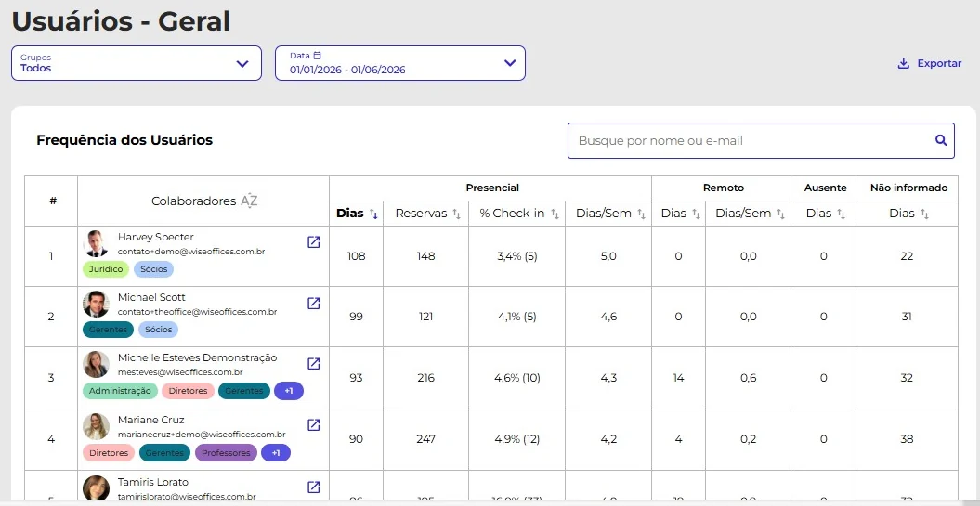Click the name Michelle Esteves Demonstração
This screenshot has width=980, height=506.
tap(198, 358)
